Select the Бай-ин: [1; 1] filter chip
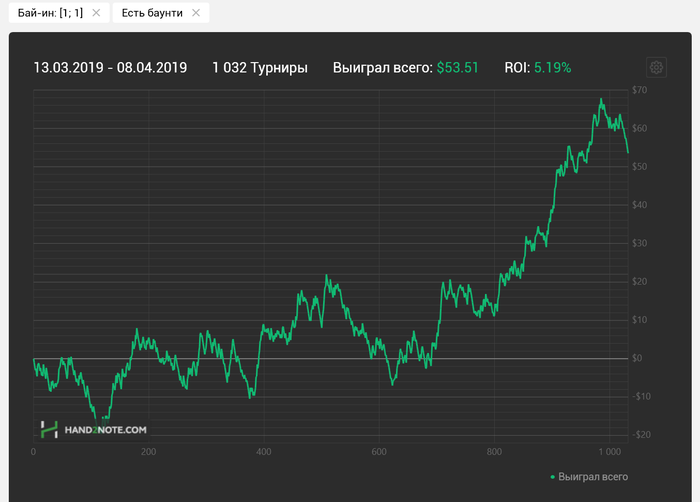700x502 pixels. tap(59, 13)
